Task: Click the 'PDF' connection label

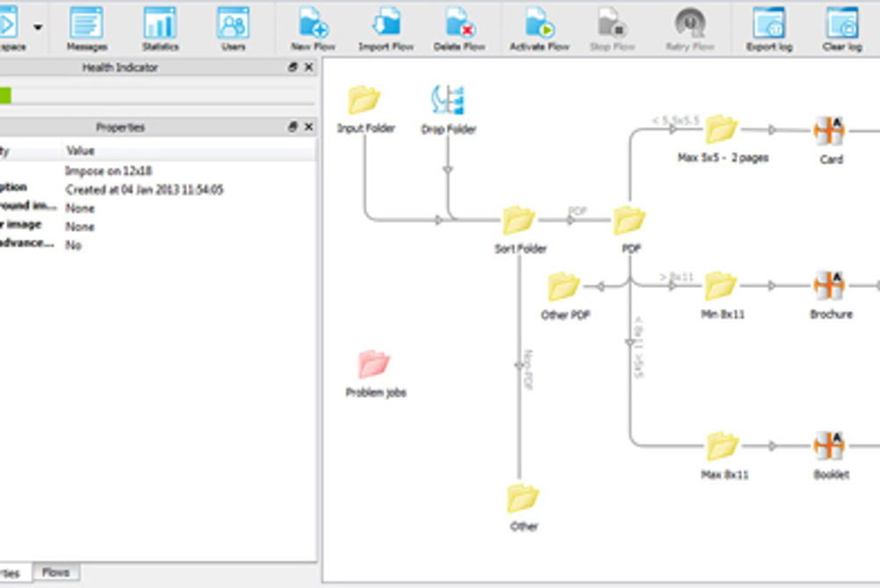Action: (577, 211)
